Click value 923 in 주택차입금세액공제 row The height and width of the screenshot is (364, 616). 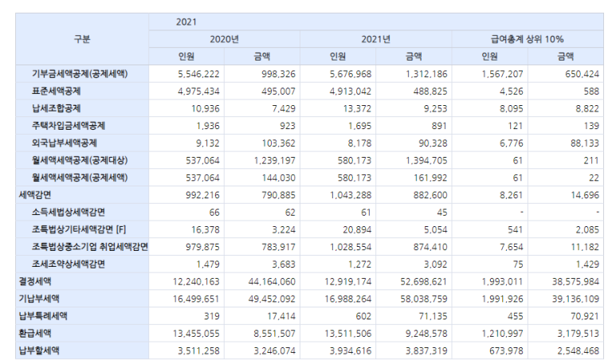point(288,126)
